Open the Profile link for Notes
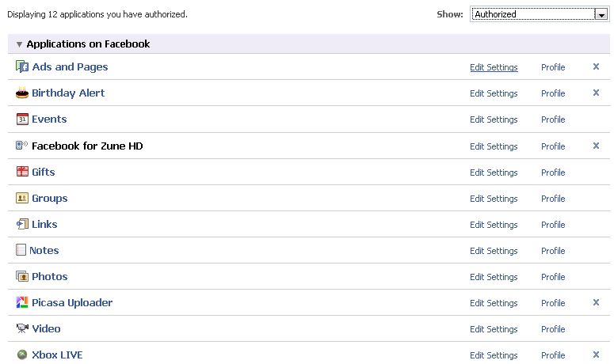Screen dimensions: 614x364 (x=553, y=251)
